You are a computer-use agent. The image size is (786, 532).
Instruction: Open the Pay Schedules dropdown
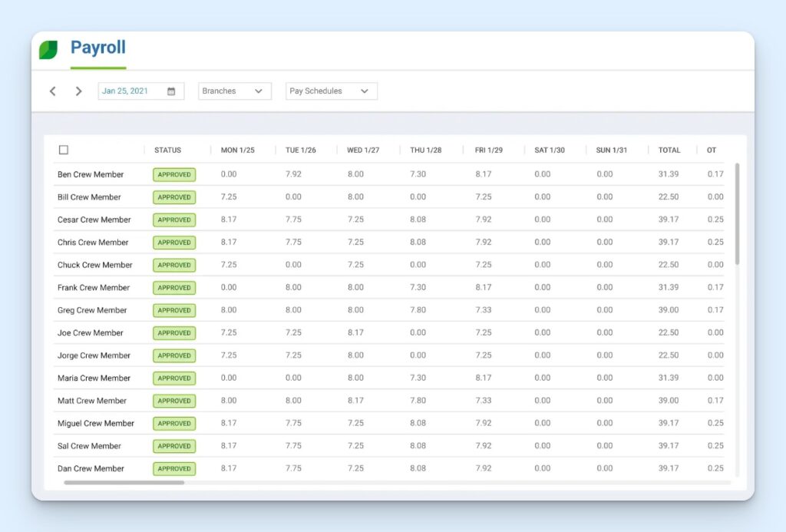click(x=332, y=91)
